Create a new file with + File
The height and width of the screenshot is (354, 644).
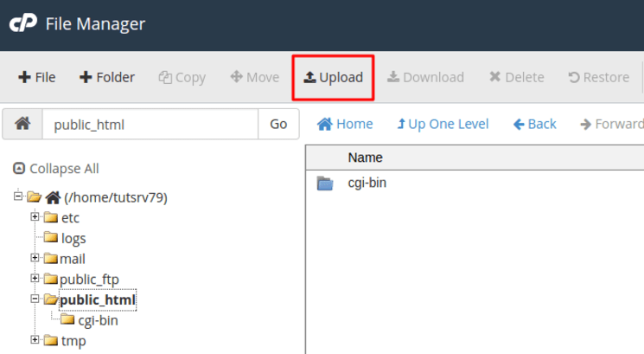click(x=36, y=77)
